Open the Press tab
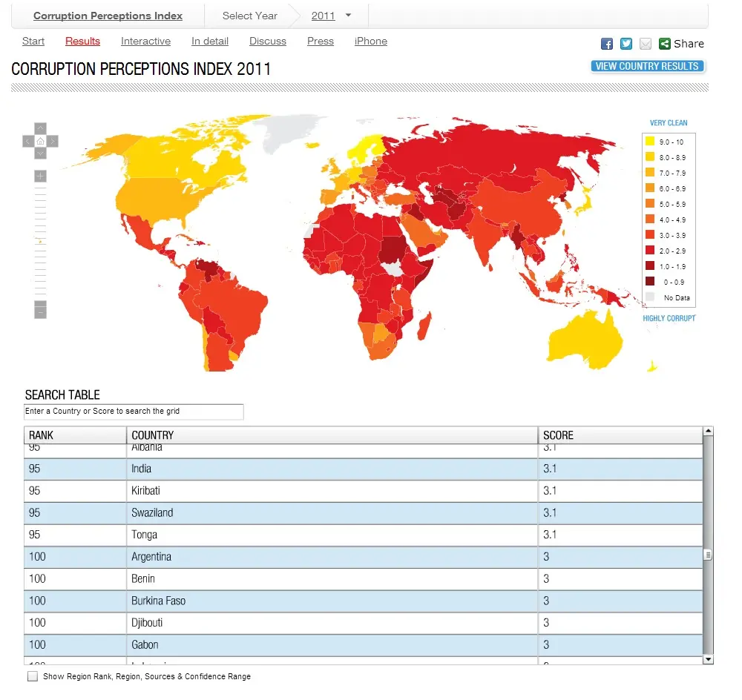 [321, 41]
